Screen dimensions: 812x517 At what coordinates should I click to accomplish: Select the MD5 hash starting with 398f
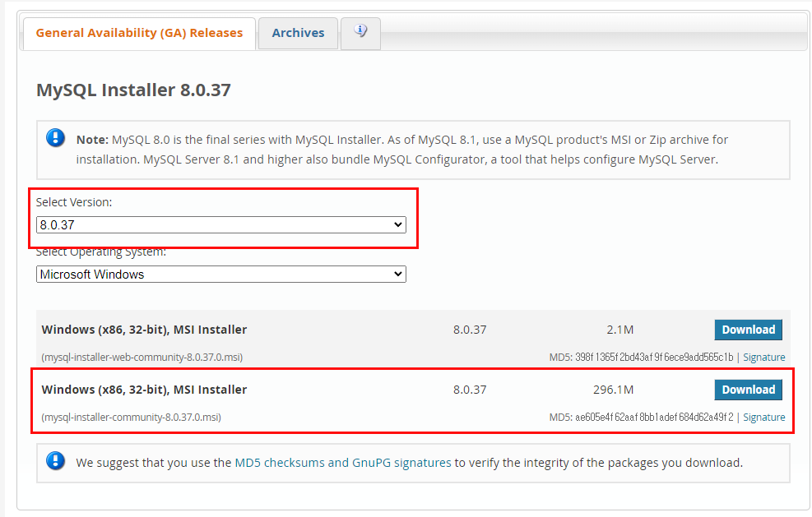coord(654,357)
